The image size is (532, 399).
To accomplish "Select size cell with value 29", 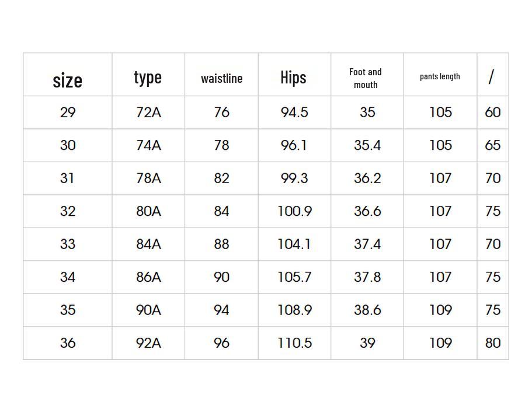I will pyautogui.click(x=68, y=112).
